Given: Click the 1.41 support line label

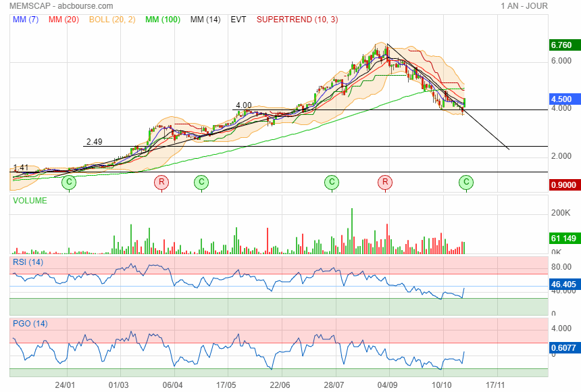Looking at the screenshot, I should coord(21,167).
